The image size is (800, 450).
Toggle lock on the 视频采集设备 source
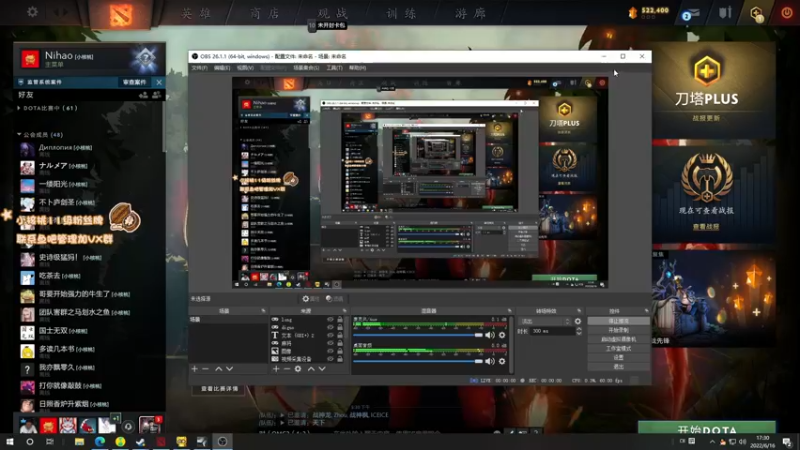[340, 359]
